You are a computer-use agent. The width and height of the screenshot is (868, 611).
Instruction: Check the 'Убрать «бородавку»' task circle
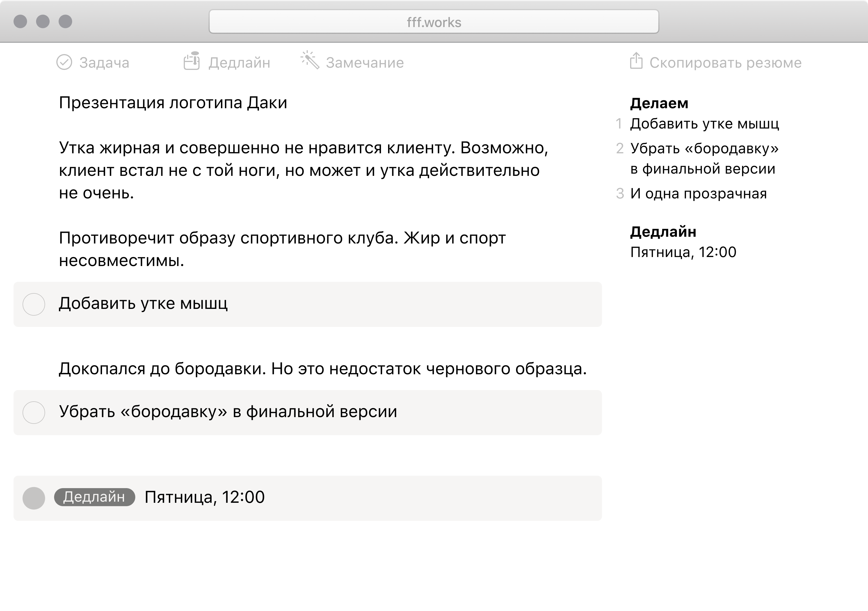pyautogui.click(x=34, y=412)
